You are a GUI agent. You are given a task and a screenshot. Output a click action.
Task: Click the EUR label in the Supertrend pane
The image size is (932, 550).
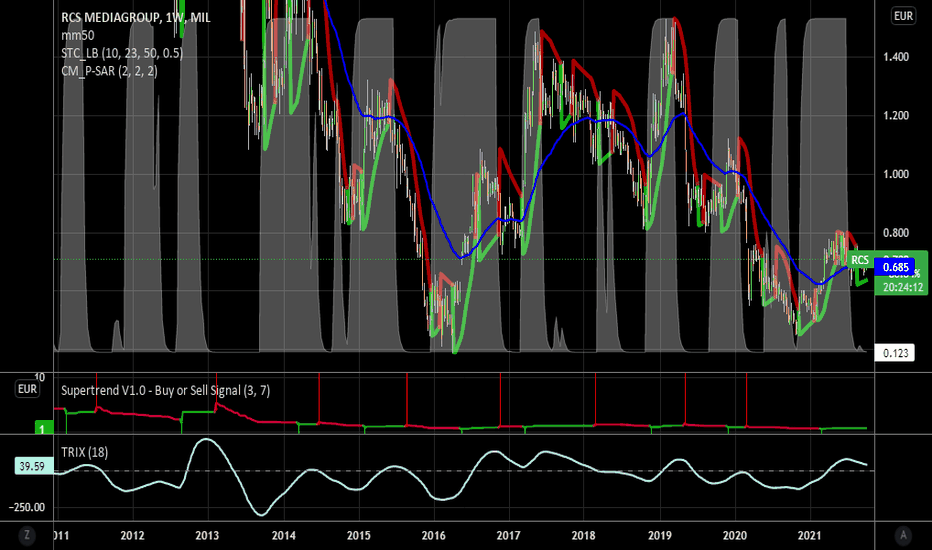pyautogui.click(x=27, y=389)
